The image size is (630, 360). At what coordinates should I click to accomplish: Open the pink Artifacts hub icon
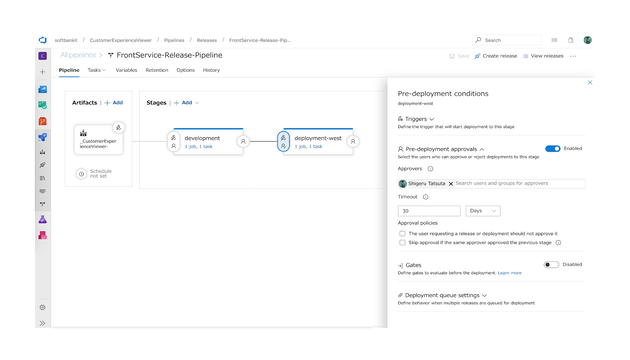[x=43, y=235]
